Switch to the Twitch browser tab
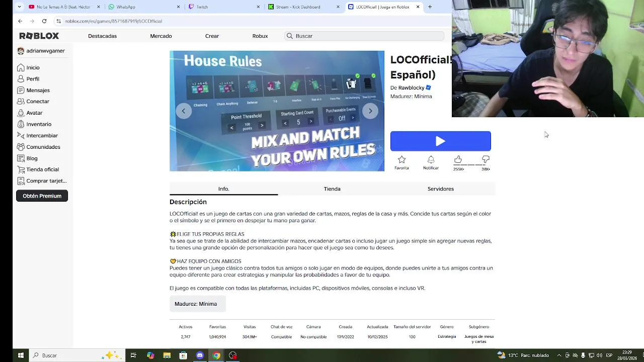The image size is (644, 362). coord(224,7)
